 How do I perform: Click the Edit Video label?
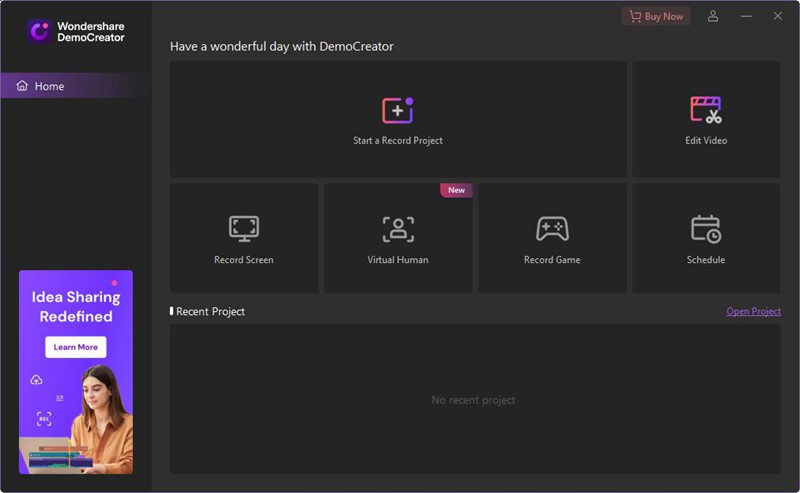(706, 140)
